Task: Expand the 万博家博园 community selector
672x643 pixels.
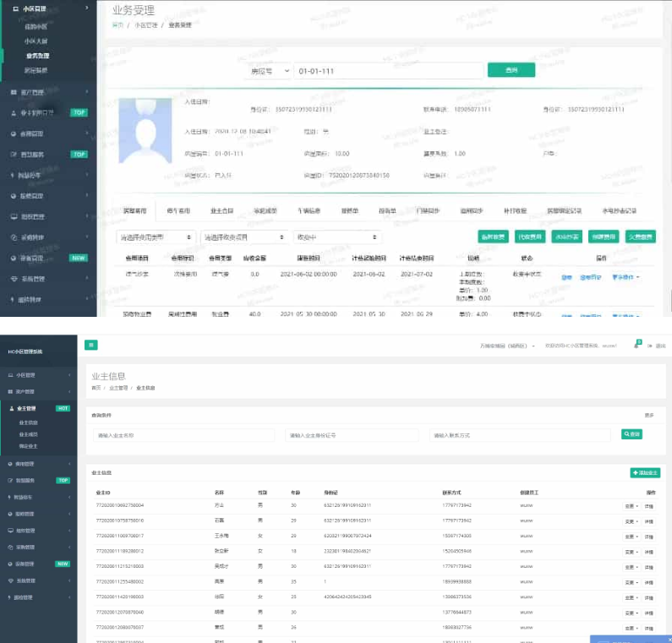Action: pyautogui.click(x=515, y=346)
